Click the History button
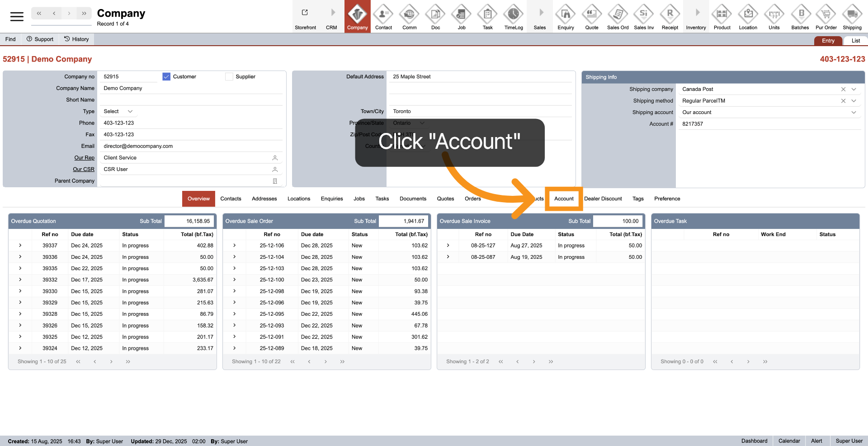Image resolution: width=868 pixels, height=446 pixels. pos(76,39)
